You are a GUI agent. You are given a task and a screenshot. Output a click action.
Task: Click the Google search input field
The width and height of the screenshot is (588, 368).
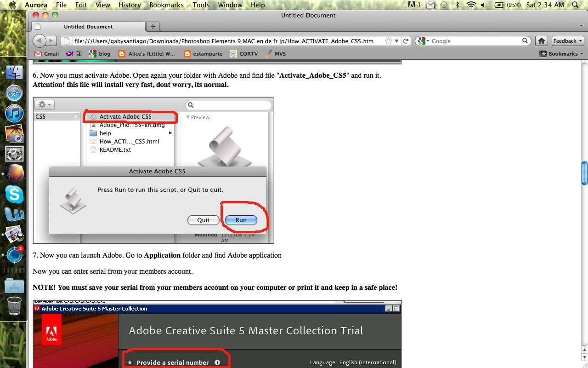[476, 41]
